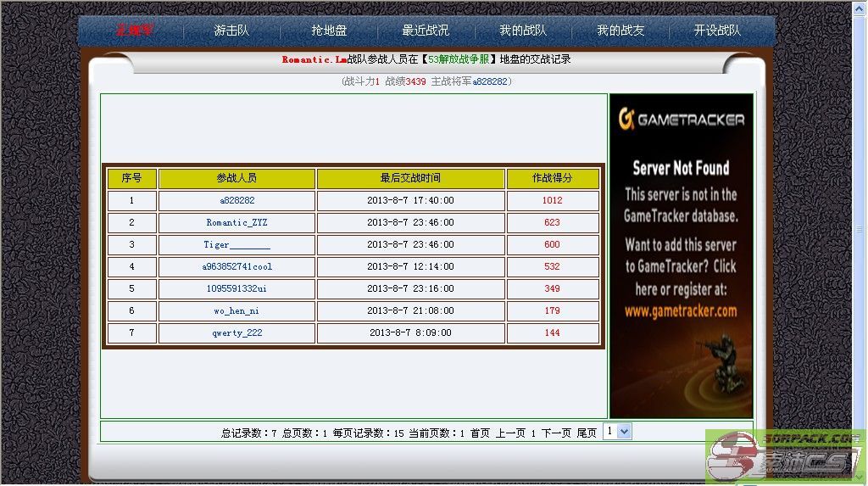Select the 我的战队 menu item
The image size is (868, 486).
point(523,31)
